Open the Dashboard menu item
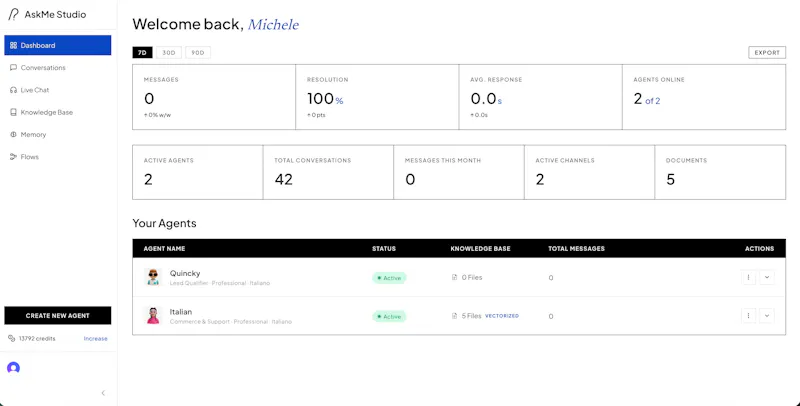Viewport: 800px width, 406px height. pos(58,45)
